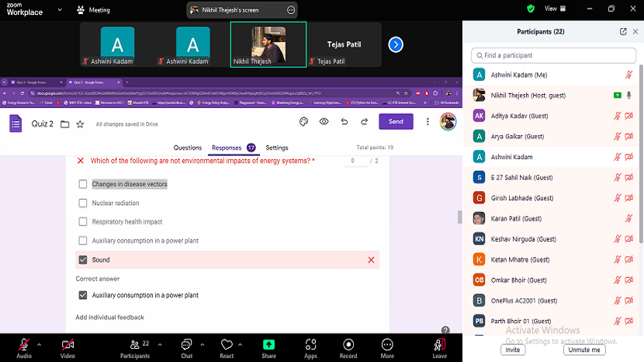This screenshot has height=362, width=644.
Task: Switch to the Questions tab
Action: (188, 148)
